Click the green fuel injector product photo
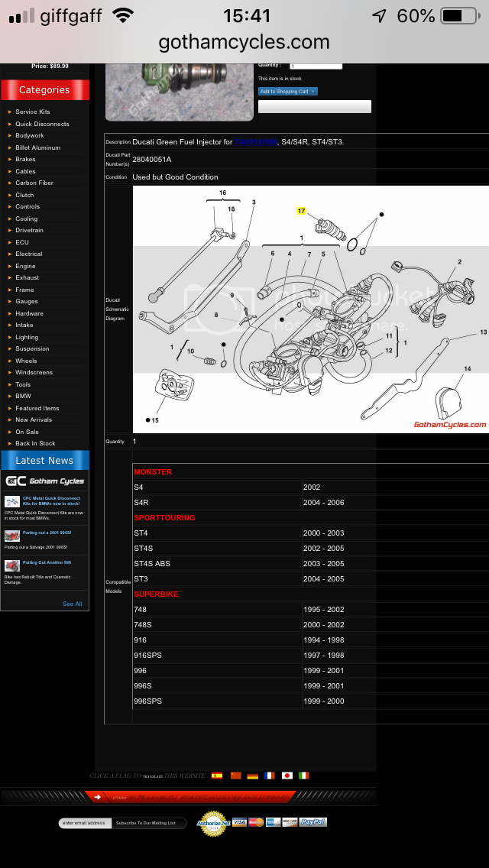489x868 pixels. point(180,92)
